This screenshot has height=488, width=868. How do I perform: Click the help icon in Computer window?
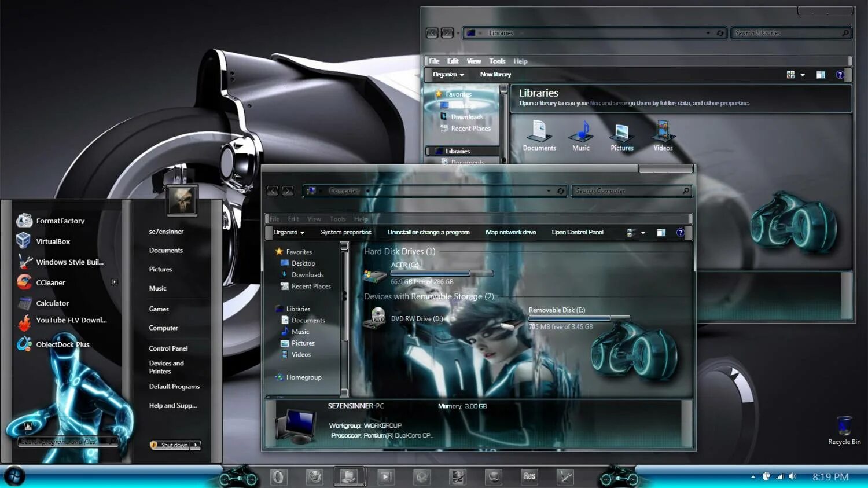[x=681, y=233]
